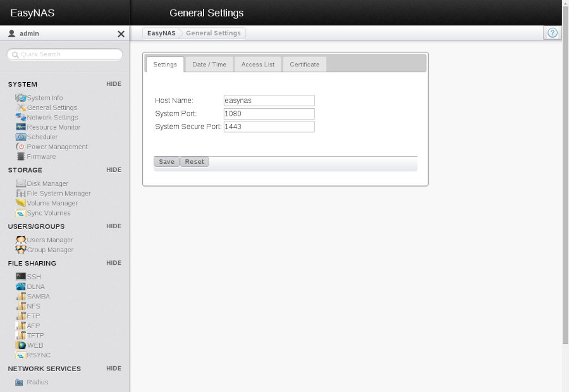Select the Users Manager icon
569x392 pixels.
pyautogui.click(x=21, y=240)
